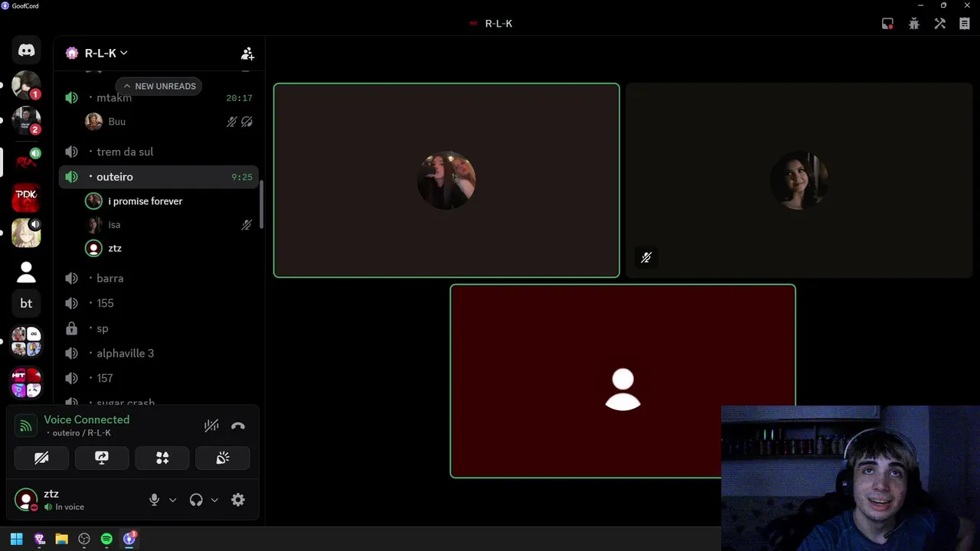Click isa muted video tile
Viewport: 980px width, 551px height.
[x=799, y=181]
